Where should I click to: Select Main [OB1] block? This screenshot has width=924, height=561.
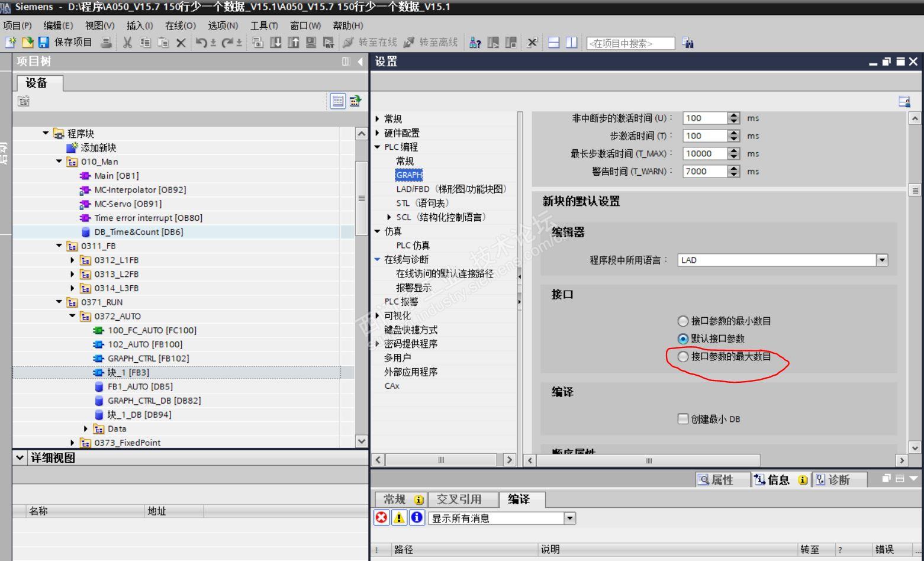coord(117,176)
